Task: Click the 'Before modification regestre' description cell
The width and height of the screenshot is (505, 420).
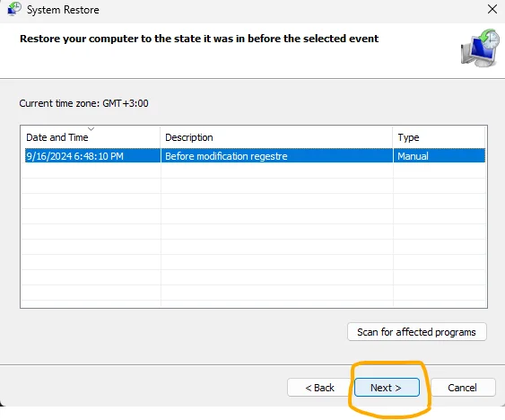Action: 226,156
